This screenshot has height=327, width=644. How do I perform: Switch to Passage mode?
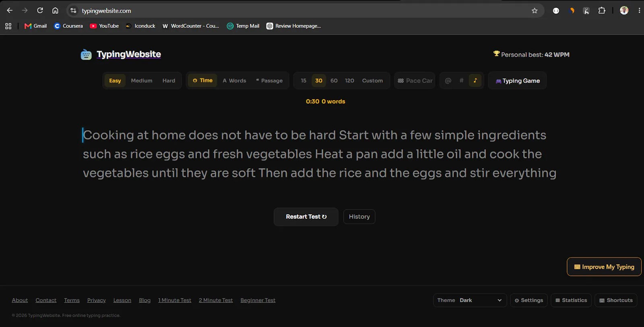[269, 80]
